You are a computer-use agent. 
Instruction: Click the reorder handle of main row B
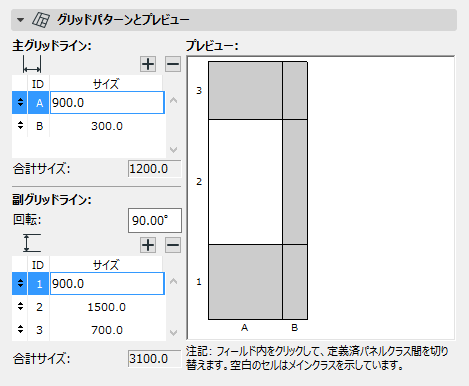[x=20, y=126]
